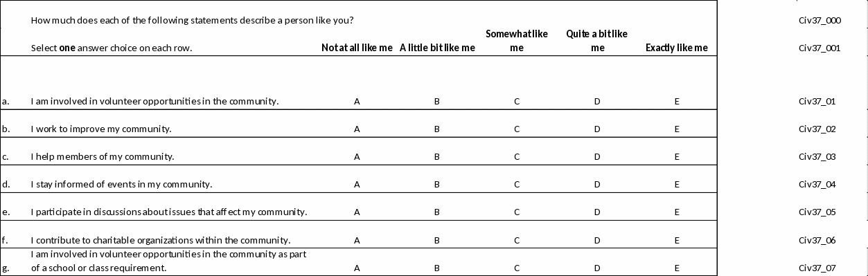Choose A for charitable organizations contribution row
This screenshot has height=276, width=868.
(357, 240)
